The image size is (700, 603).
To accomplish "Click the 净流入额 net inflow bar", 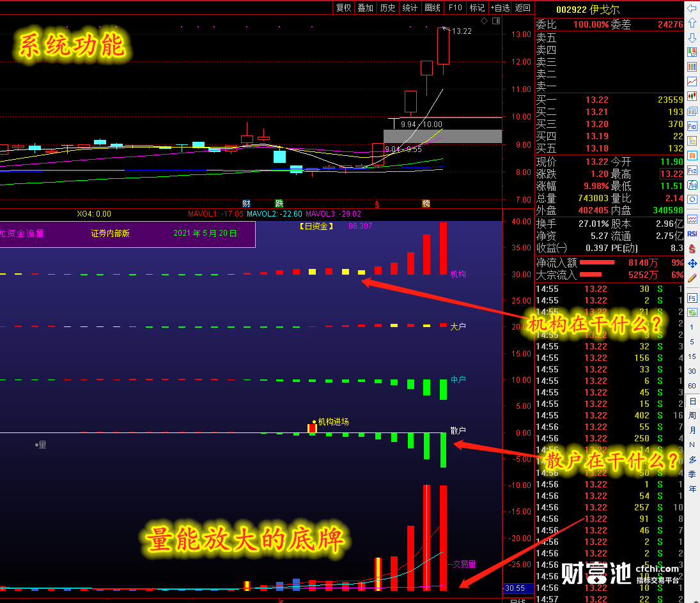I will click(596, 263).
